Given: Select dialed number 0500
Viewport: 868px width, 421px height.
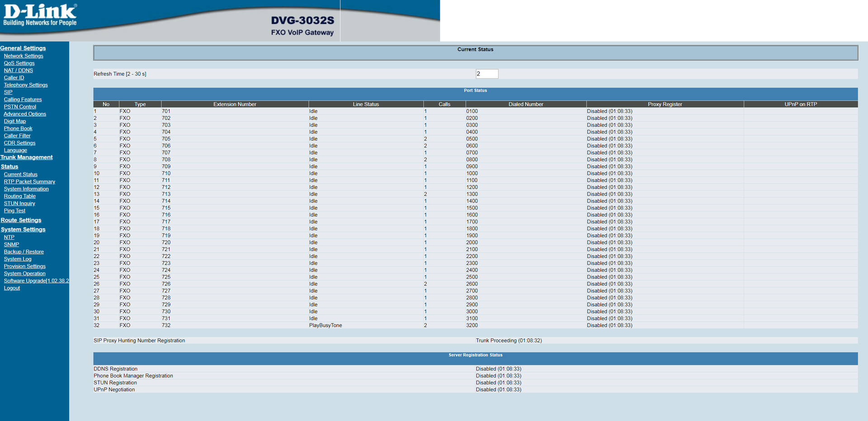Looking at the screenshot, I should click(472, 139).
